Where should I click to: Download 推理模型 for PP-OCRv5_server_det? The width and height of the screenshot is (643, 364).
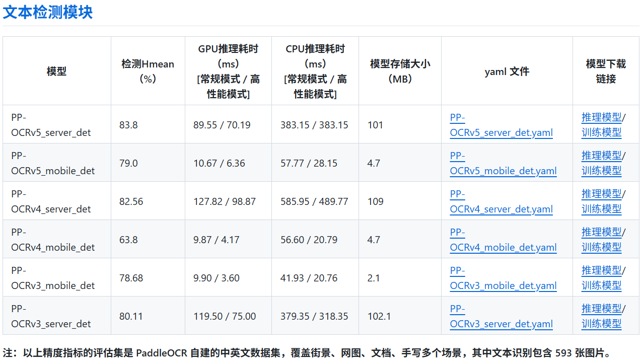[601, 117]
